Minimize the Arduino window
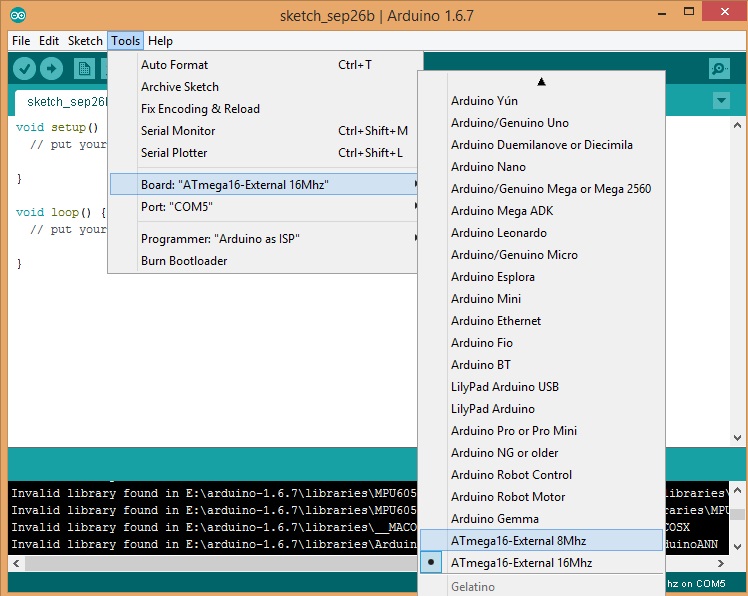Viewport: 748px width, 596px height. pos(662,13)
